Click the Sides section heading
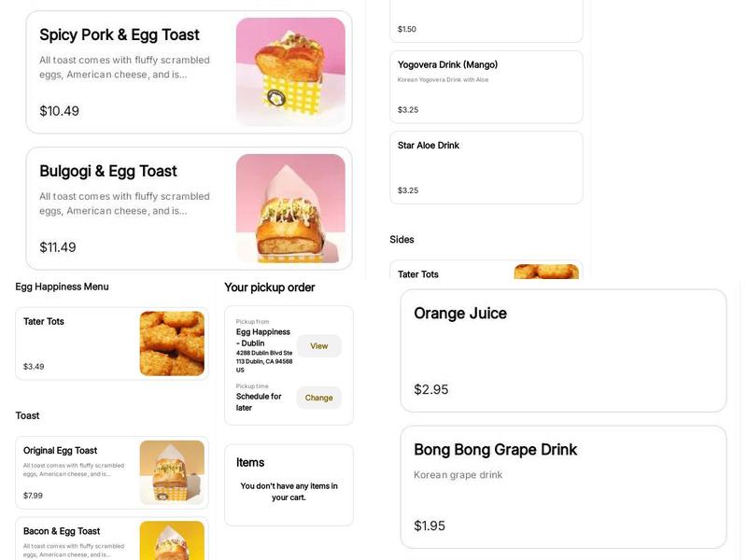747x560 pixels. click(402, 240)
